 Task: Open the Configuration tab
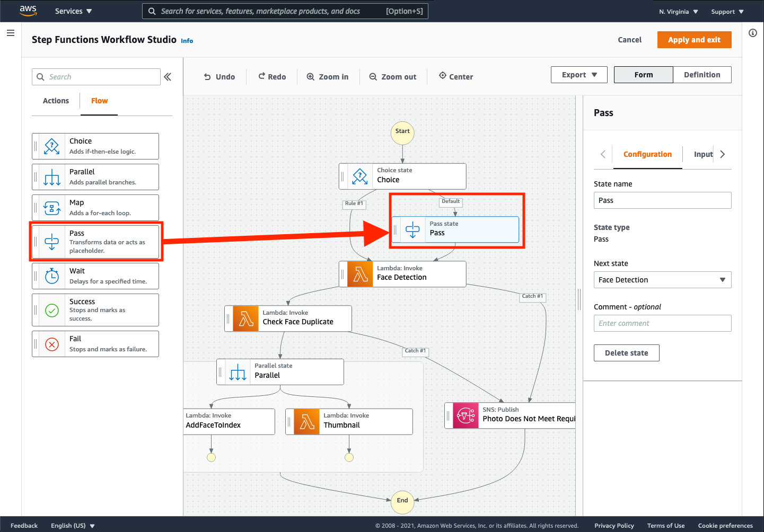(647, 154)
